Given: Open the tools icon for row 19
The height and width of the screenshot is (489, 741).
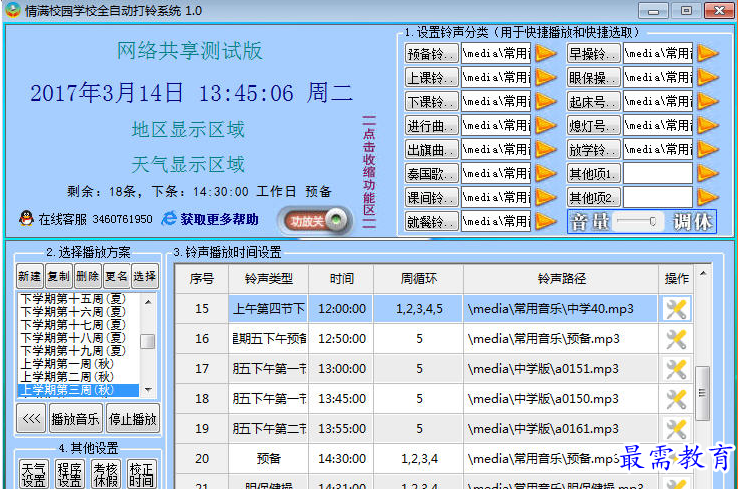Looking at the screenshot, I should click(676, 429).
